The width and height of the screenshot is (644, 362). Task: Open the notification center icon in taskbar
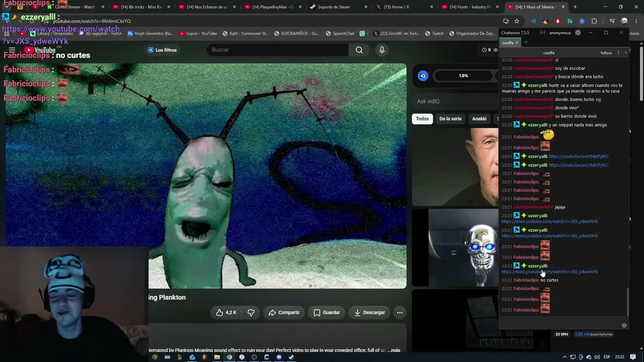(632, 357)
